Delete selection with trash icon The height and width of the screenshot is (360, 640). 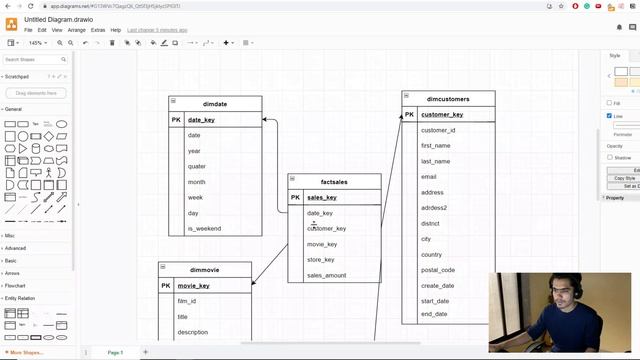coord(112,43)
